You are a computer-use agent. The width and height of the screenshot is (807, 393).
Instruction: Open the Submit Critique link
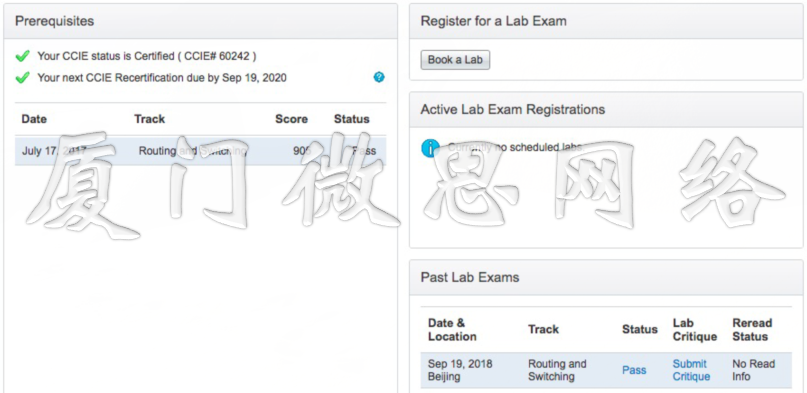[x=691, y=370]
